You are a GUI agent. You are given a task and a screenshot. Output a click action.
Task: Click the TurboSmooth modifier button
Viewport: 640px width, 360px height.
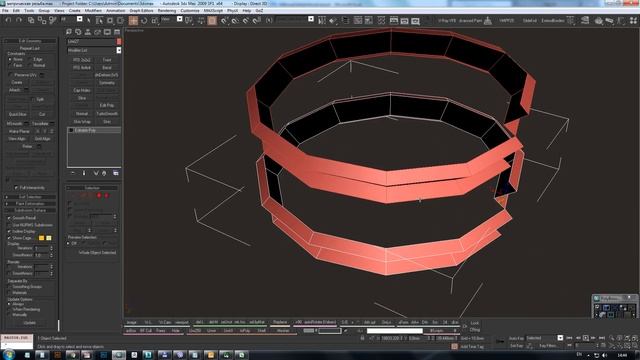(x=107, y=114)
